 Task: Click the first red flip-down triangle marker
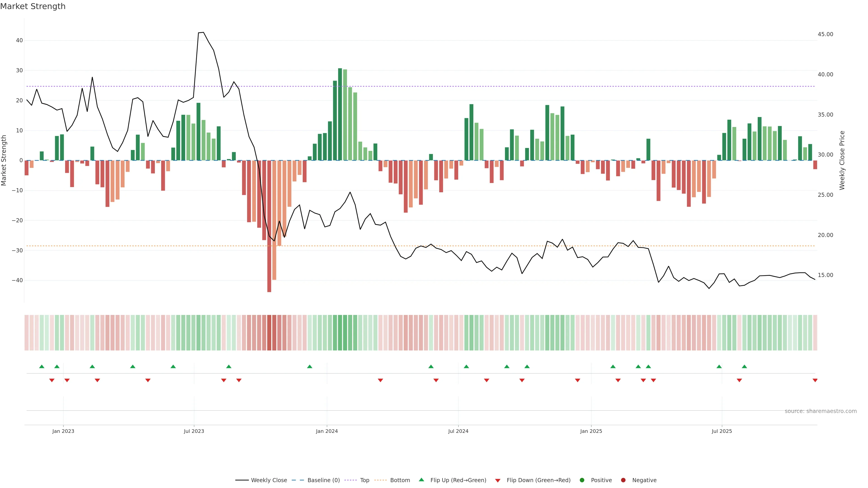(52, 380)
